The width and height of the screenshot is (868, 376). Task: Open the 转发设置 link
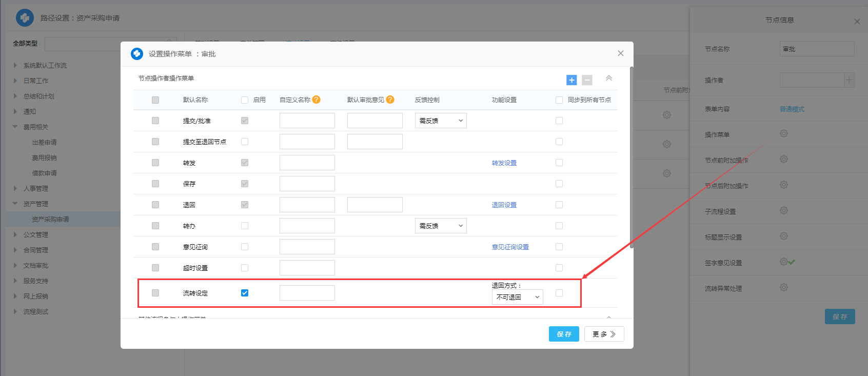504,163
